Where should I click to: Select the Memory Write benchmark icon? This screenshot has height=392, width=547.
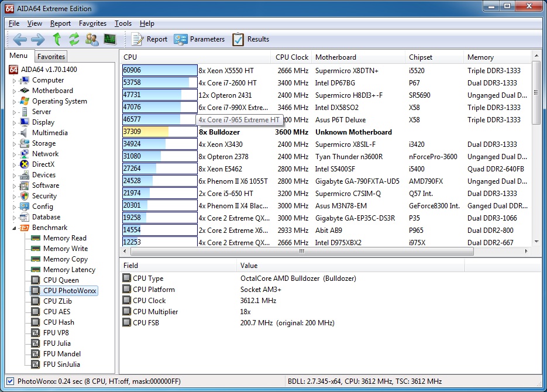pyautogui.click(x=36, y=248)
